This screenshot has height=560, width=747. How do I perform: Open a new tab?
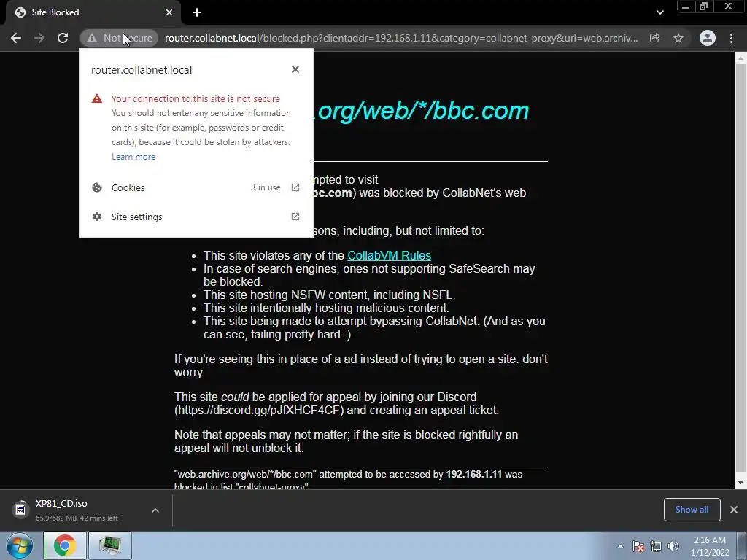click(x=197, y=12)
